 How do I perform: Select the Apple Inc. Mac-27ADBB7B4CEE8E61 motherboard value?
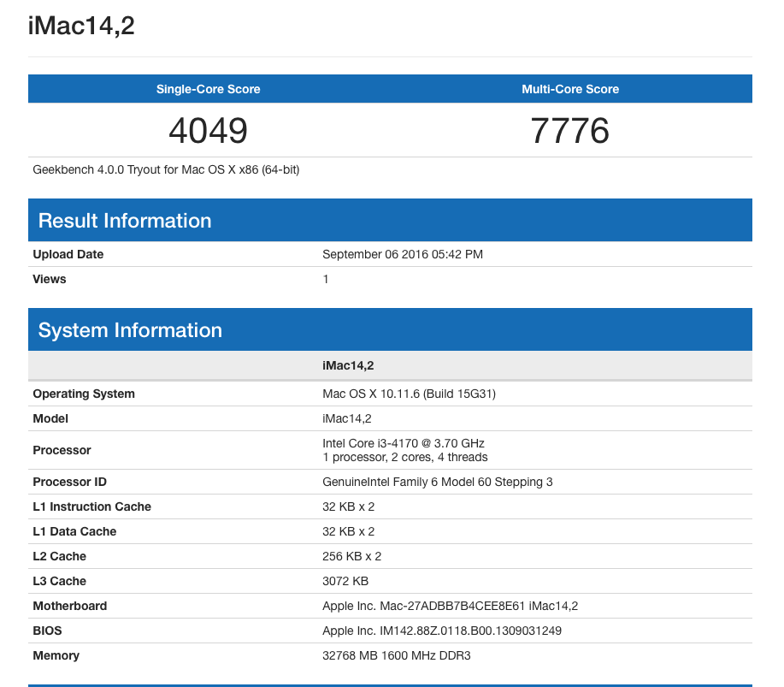click(450, 606)
